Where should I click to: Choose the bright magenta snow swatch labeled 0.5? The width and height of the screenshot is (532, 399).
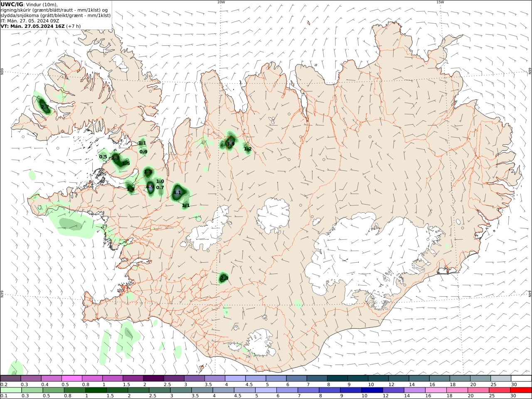71,378
